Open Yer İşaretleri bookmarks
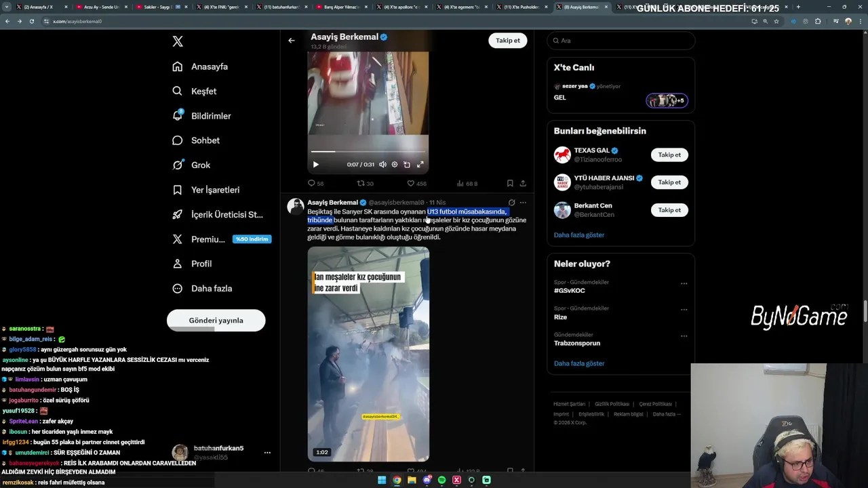The image size is (868, 488). 206,190
